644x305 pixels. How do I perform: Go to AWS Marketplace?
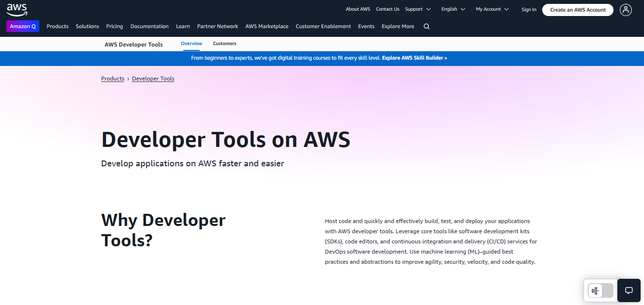(x=267, y=27)
